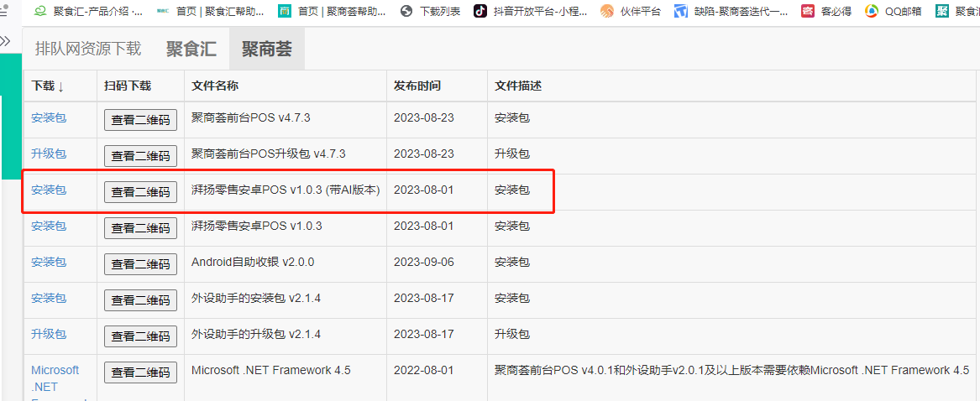The width and height of the screenshot is (980, 401).
Task: Select file name 外设助手的升级包 v2.1.4
Action: tap(255, 334)
